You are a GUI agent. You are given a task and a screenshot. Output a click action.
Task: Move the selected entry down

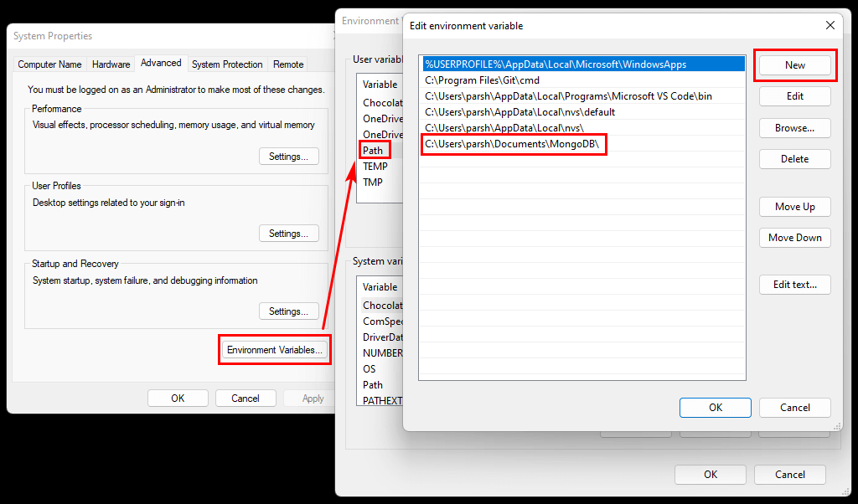click(793, 237)
